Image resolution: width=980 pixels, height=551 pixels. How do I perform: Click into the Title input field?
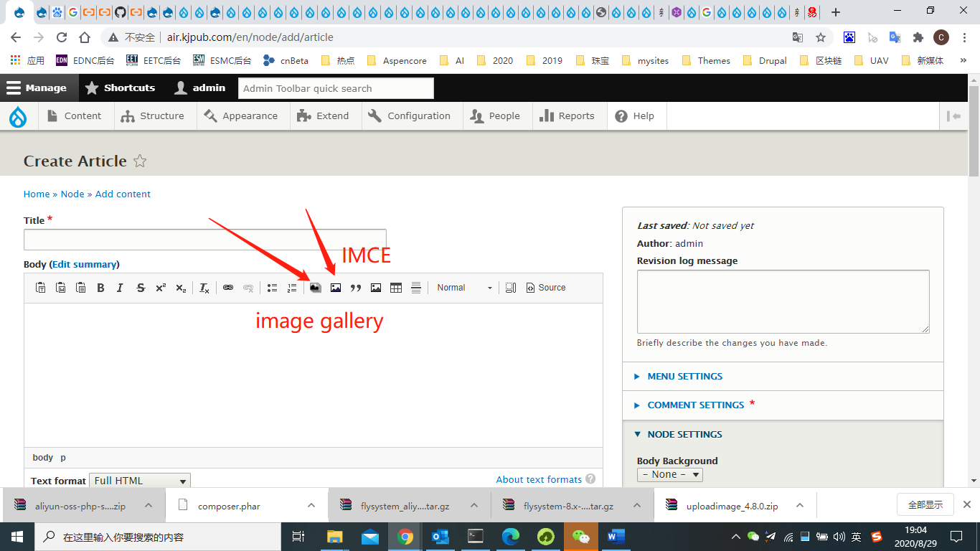[204, 240]
